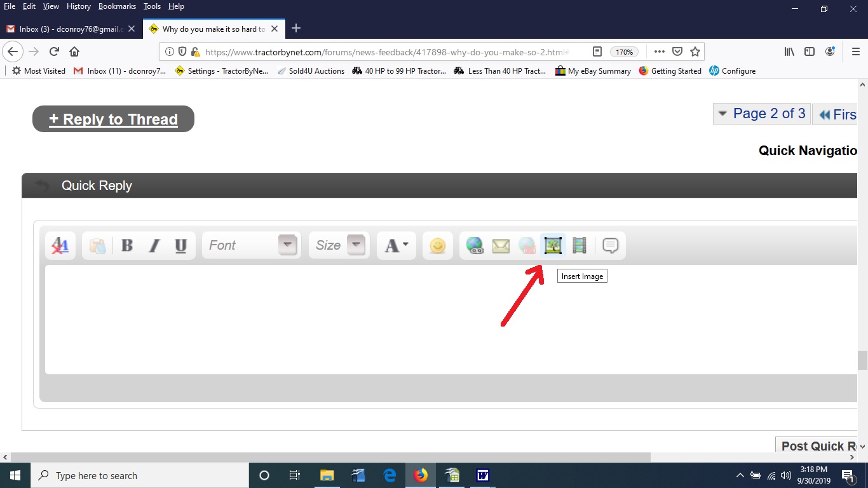Click the Remove Format icon

(x=60, y=245)
